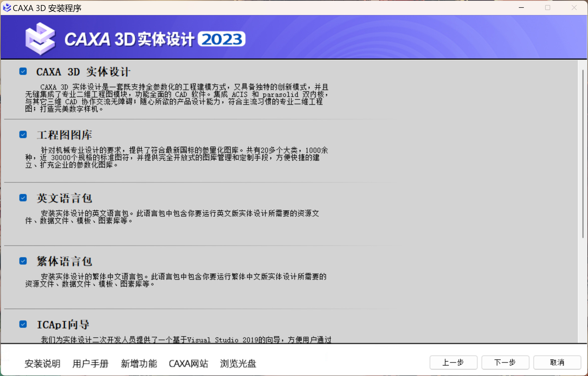This screenshot has height=376, width=588.
Task: Click the CAXA logo icon in the banner
Action: coord(40,39)
